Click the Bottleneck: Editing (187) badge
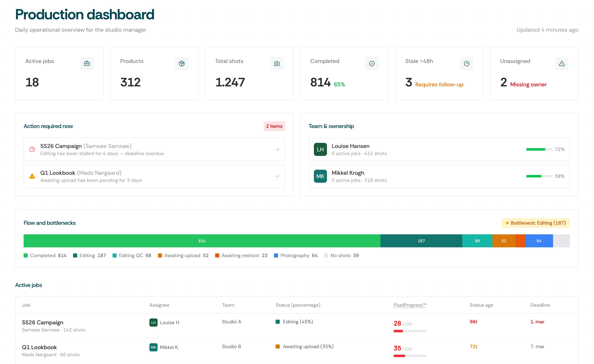Viewport: 594px width, 364px height. click(536, 223)
